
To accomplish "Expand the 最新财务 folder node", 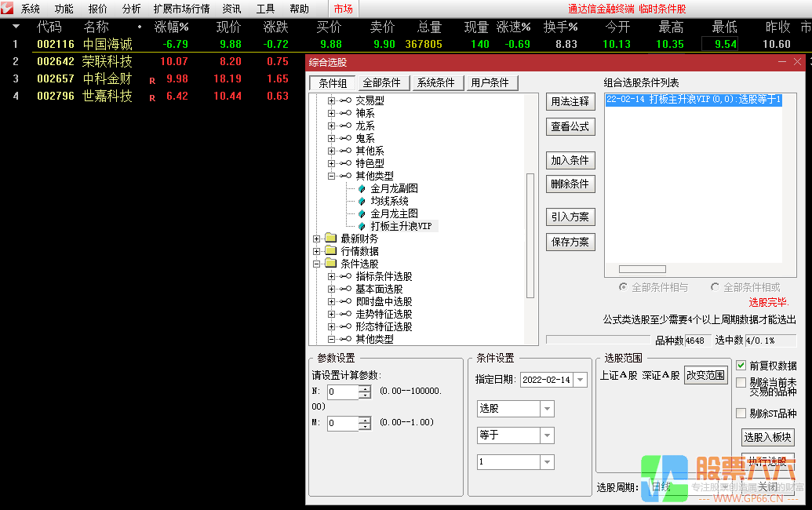I will [x=316, y=239].
